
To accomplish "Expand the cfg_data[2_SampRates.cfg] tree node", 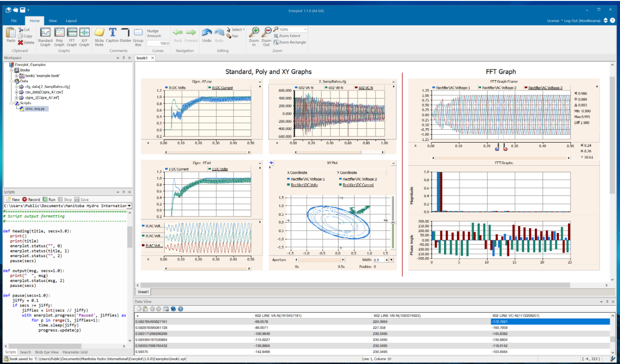I will [17, 87].
